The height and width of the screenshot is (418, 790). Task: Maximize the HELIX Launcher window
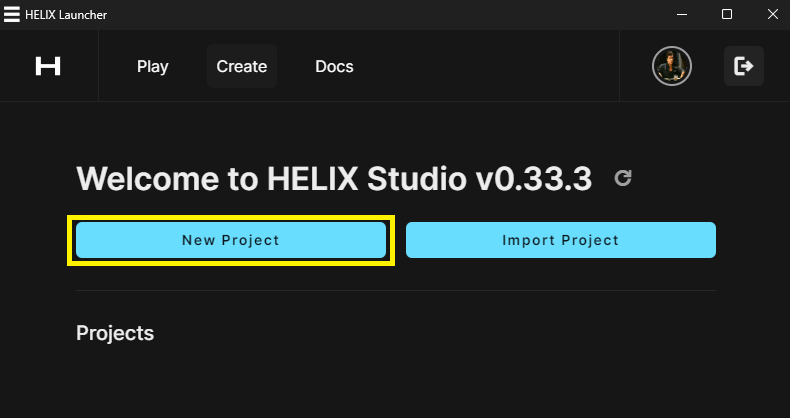point(727,14)
